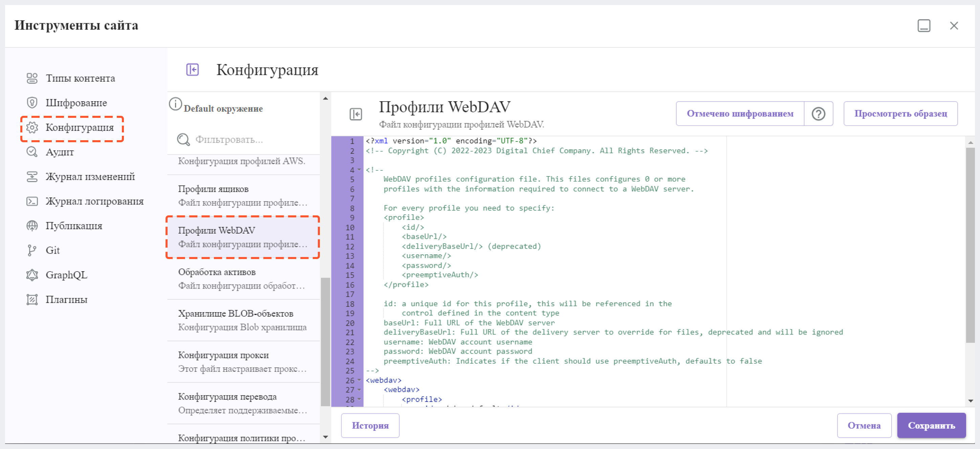The image size is (980, 449).
Task: Select Хранилище BLOB-объектов config file
Action: (243, 320)
